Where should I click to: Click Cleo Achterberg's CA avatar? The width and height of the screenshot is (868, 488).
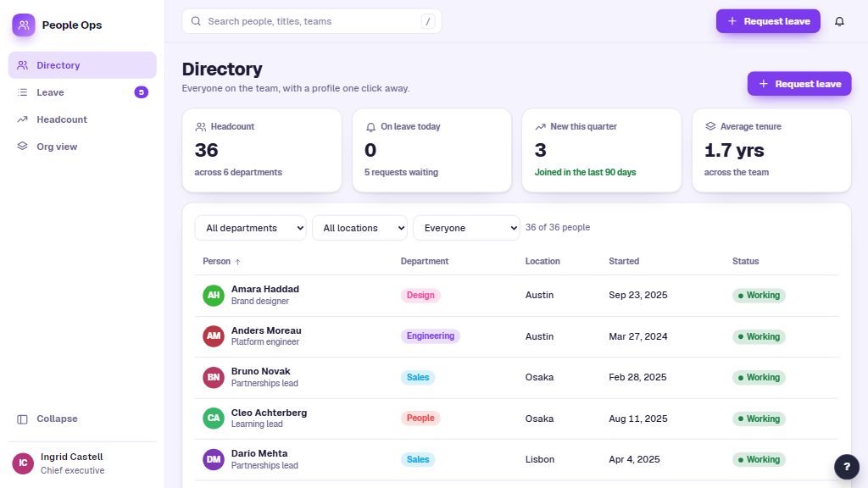click(214, 419)
